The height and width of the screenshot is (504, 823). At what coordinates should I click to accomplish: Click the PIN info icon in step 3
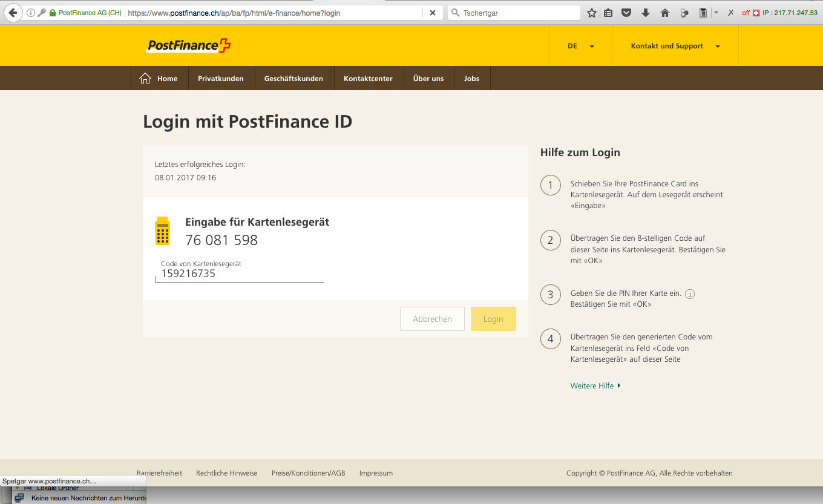(x=690, y=293)
